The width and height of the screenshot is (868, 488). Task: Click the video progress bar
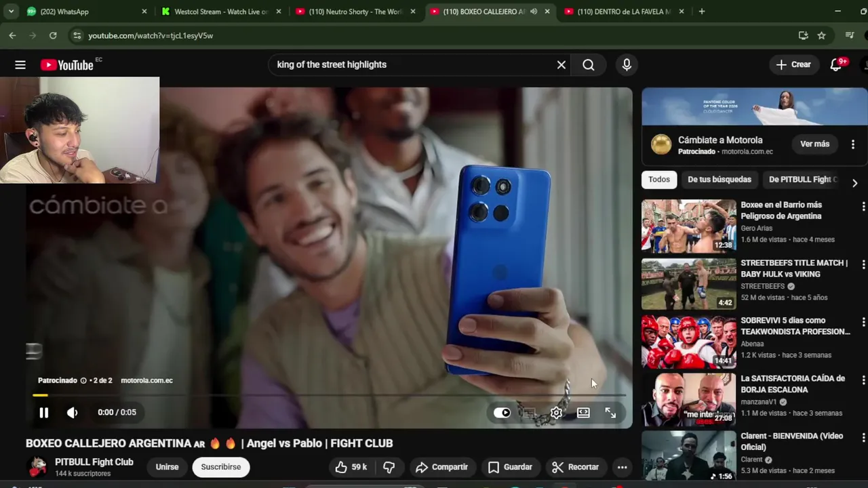[x=328, y=395]
